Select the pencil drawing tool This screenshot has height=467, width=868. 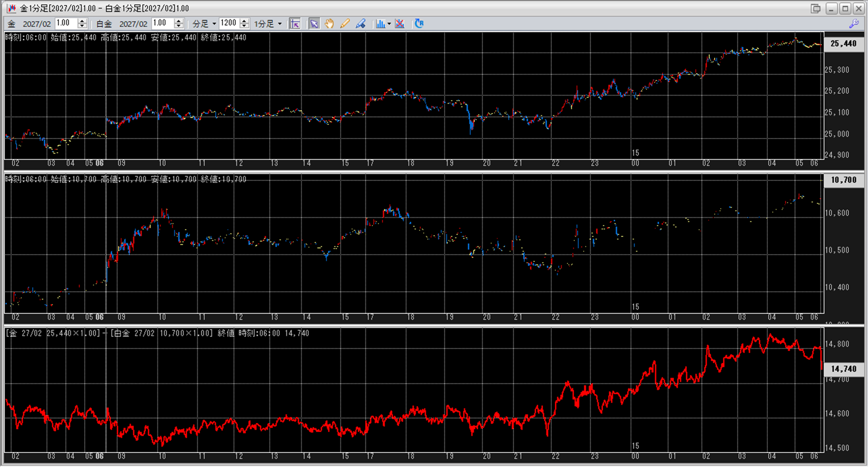(345, 24)
